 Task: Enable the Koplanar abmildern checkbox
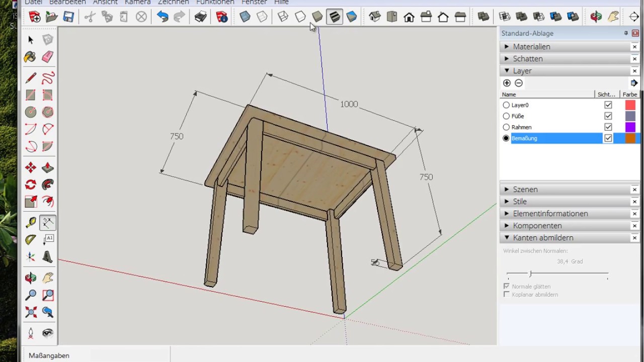coord(507,294)
